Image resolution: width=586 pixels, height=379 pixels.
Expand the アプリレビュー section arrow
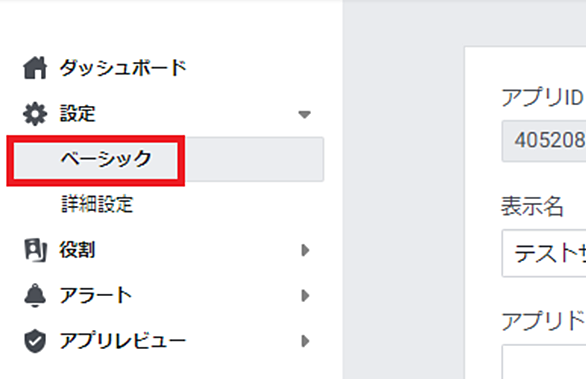305,341
